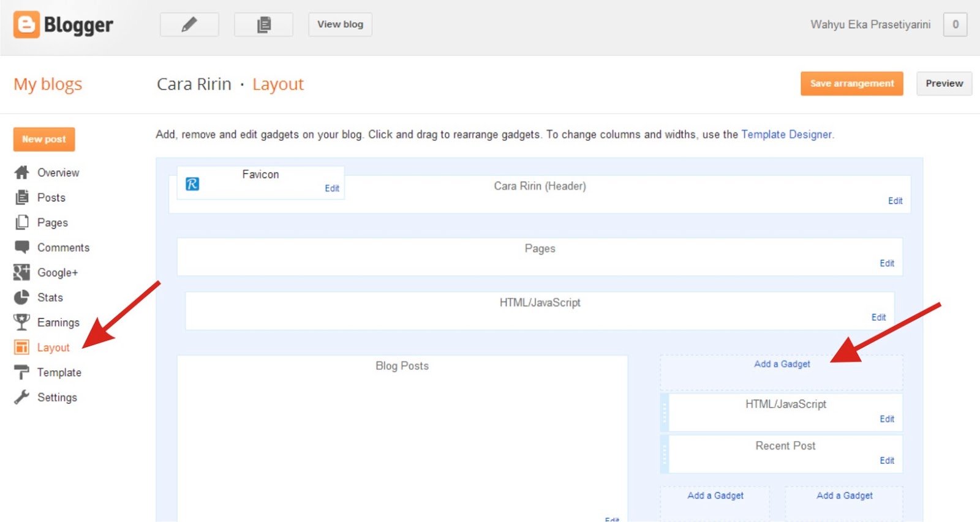Edit the sidebar HTML/JavaScript gadget

pyautogui.click(x=887, y=419)
